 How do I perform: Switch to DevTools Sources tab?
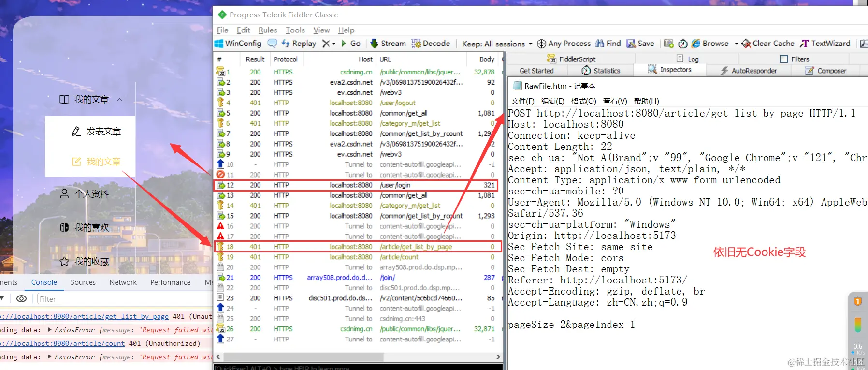coord(83,282)
